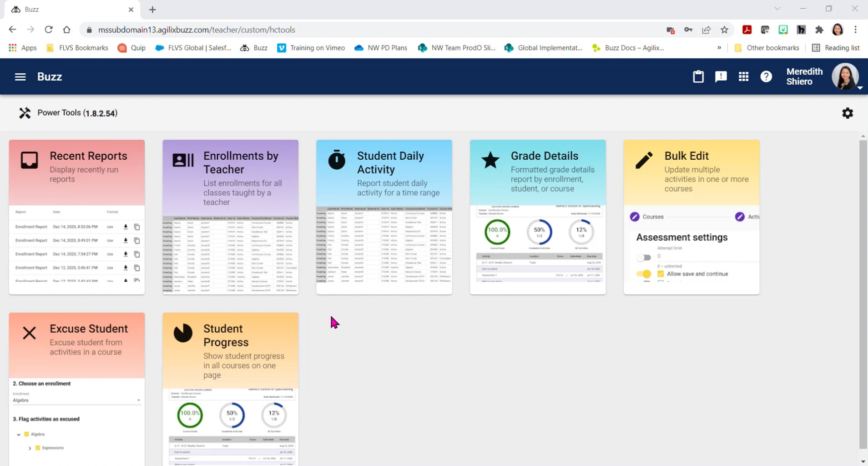Click Meredith Shiero profile avatar
This screenshot has width=868, height=466.
845,76
